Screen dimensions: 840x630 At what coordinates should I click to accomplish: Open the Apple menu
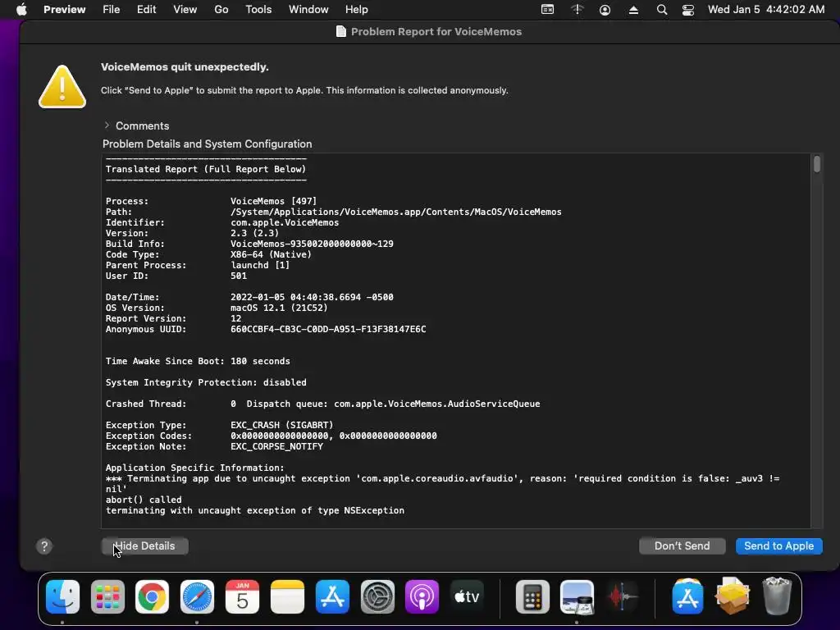tap(21, 10)
